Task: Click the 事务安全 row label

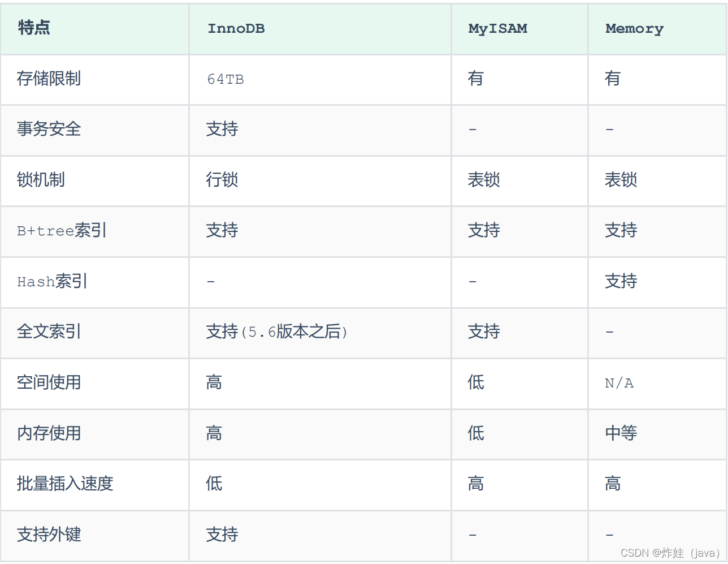Action: click(x=49, y=129)
